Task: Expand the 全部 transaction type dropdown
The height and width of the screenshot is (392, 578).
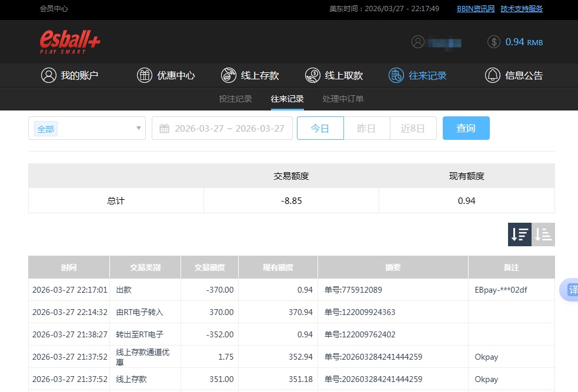Action: click(x=86, y=128)
